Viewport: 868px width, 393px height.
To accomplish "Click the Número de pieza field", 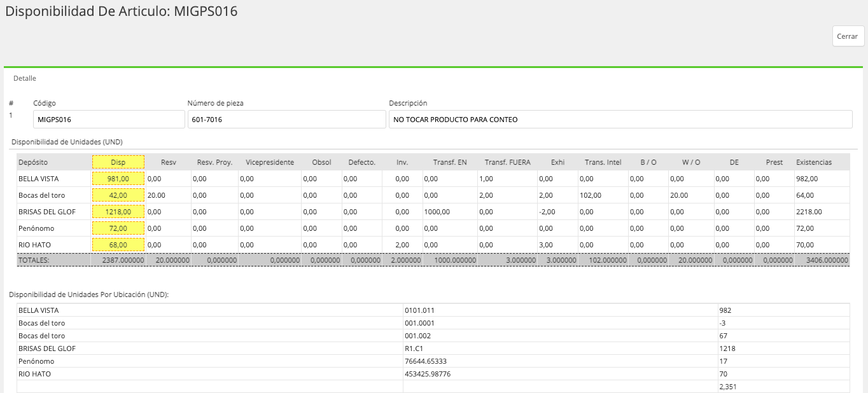I will 286,120.
